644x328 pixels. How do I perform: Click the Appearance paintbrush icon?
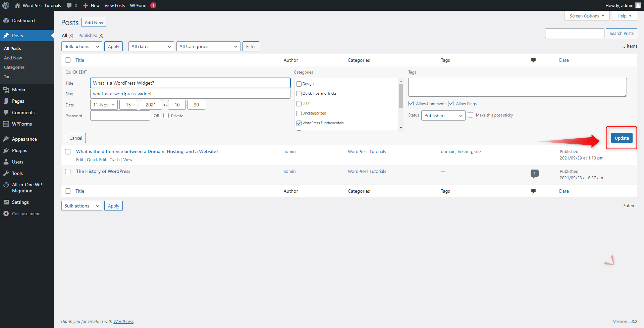point(6,139)
